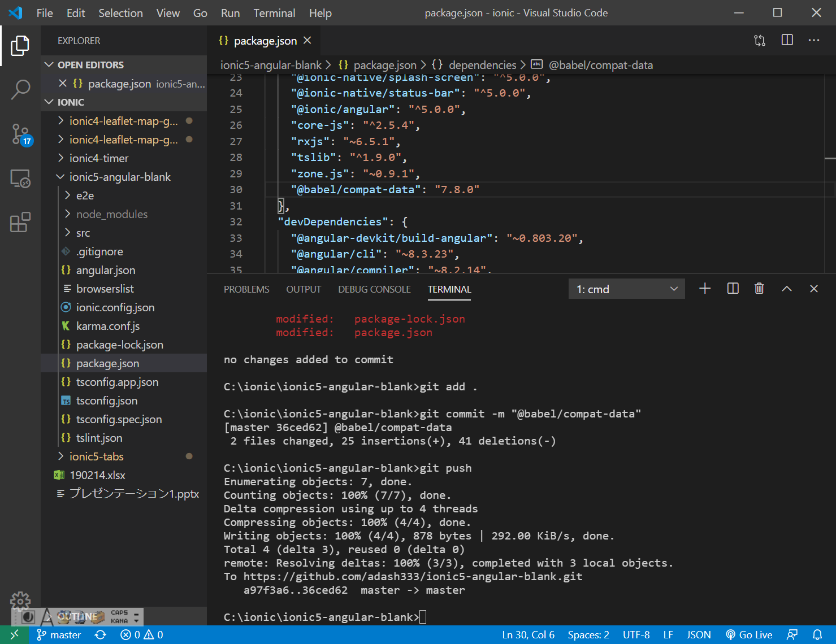The height and width of the screenshot is (644, 836).
Task: Open the Extensions view icon
Action: (x=20, y=222)
